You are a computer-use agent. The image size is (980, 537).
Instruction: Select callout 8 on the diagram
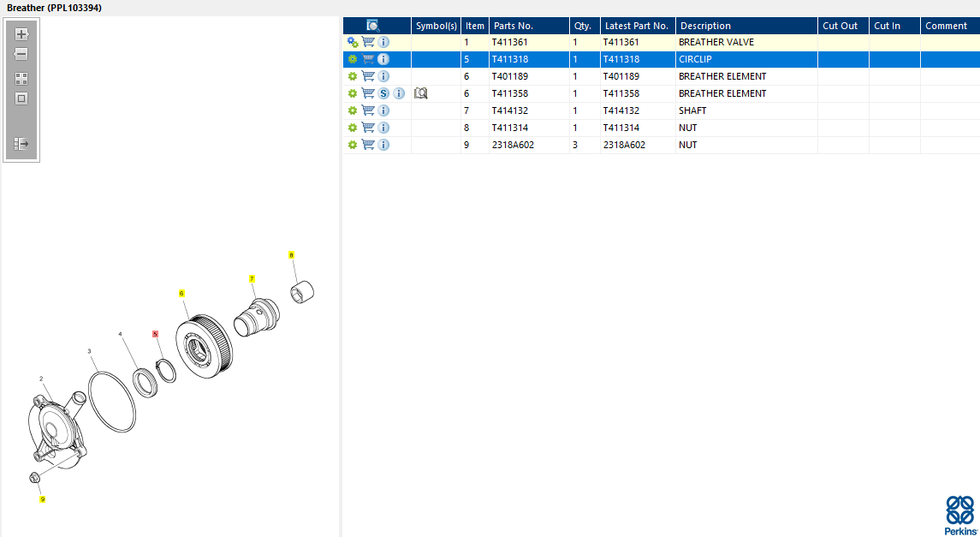(291, 255)
